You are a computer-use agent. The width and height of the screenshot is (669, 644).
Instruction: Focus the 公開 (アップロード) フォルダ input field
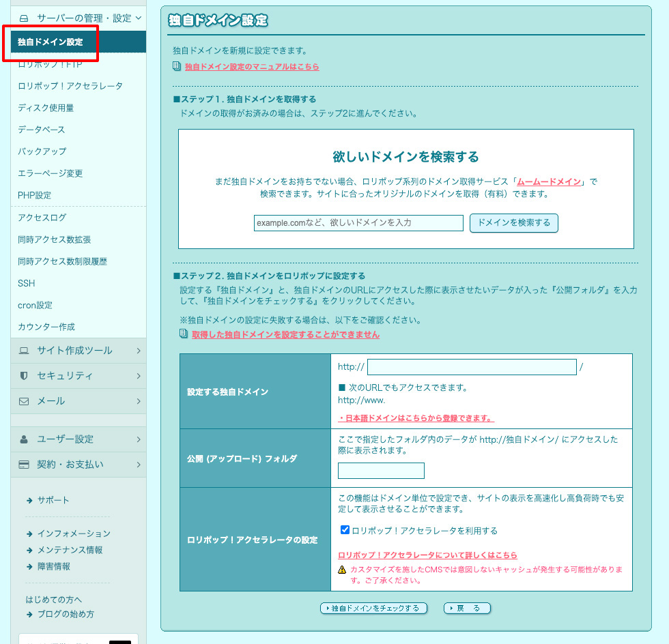(x=381, y=471)
